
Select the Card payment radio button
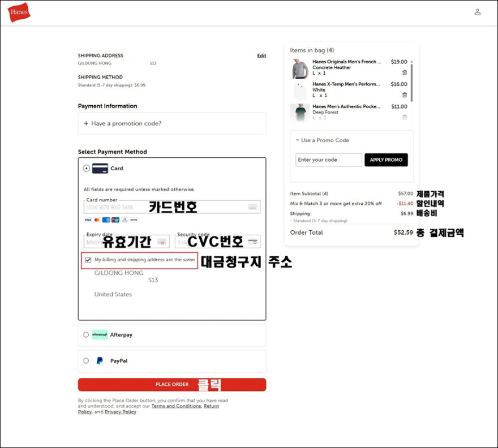pos(87,168)
